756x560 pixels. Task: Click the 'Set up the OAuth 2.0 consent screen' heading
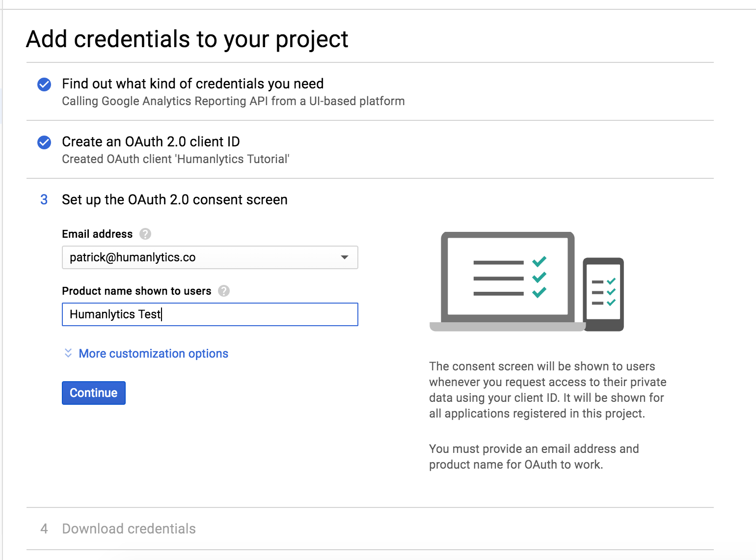(x=174, y=200)
